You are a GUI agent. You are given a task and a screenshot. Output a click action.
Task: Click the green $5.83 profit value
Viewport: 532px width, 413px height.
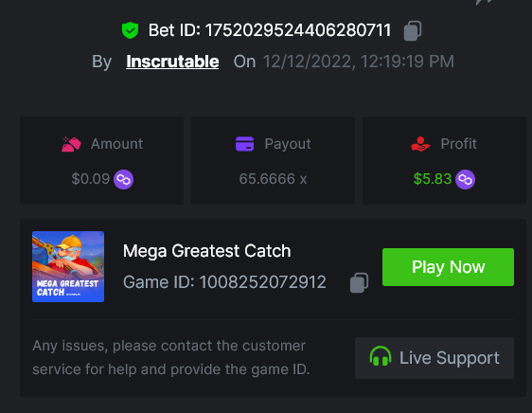pyautogui.click(x=433, y=179)
